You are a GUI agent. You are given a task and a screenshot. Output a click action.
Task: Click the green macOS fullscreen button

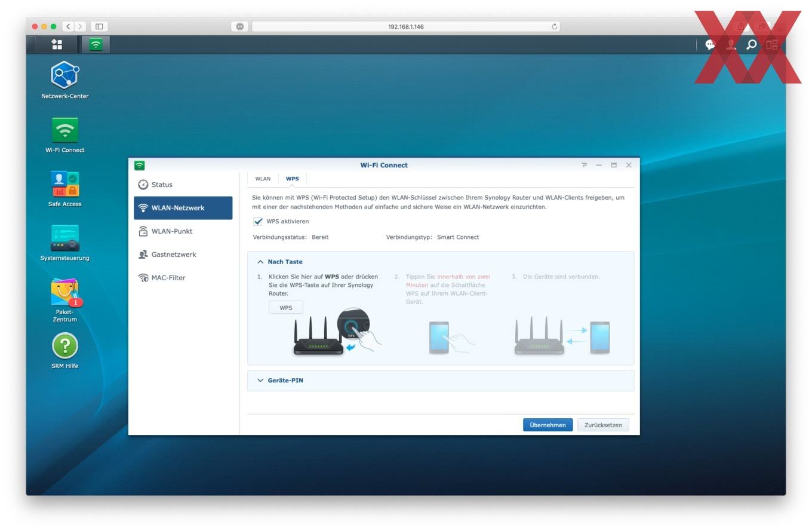click(x=54, y=26)
